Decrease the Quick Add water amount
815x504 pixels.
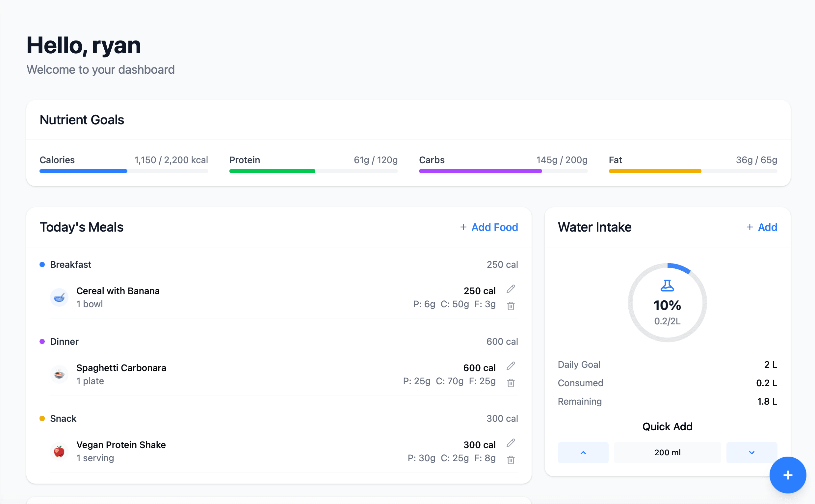[x=752, y=452]
